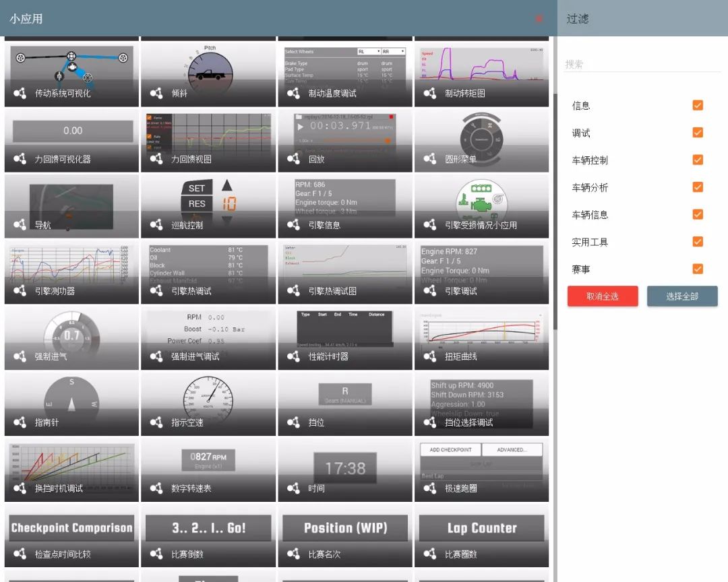Image resolution: width=728 pixels, height=582 pixels.
Task: 选择数字转速表小应用
Action: point(208,470)
